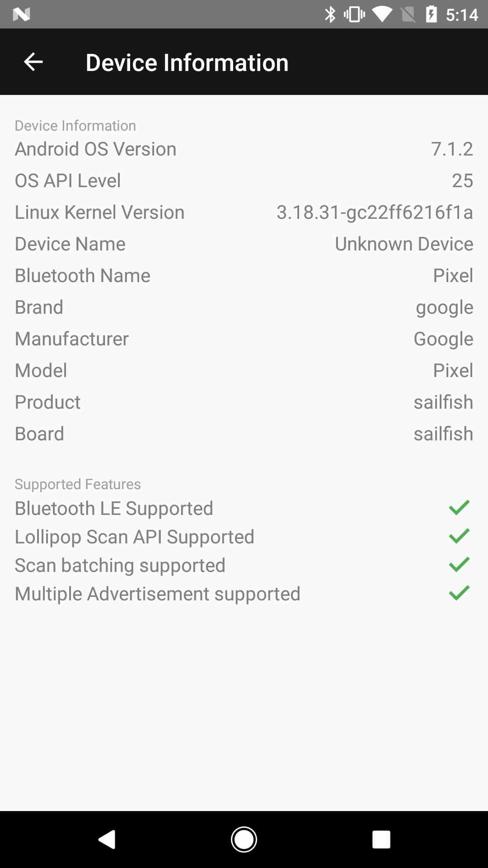This screenshot has height=868, width=488.
Task: Select the Linux Kernel Version value
Action: coord(375,212)
